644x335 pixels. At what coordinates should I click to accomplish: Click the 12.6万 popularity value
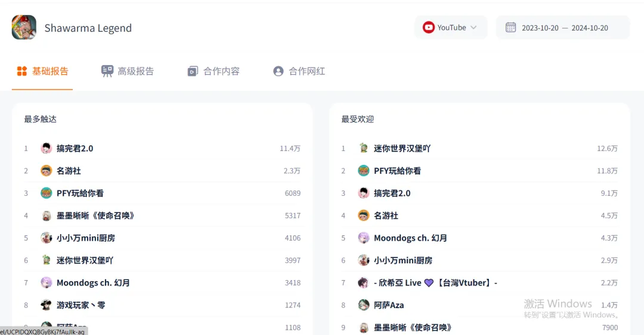click(607, 148)
